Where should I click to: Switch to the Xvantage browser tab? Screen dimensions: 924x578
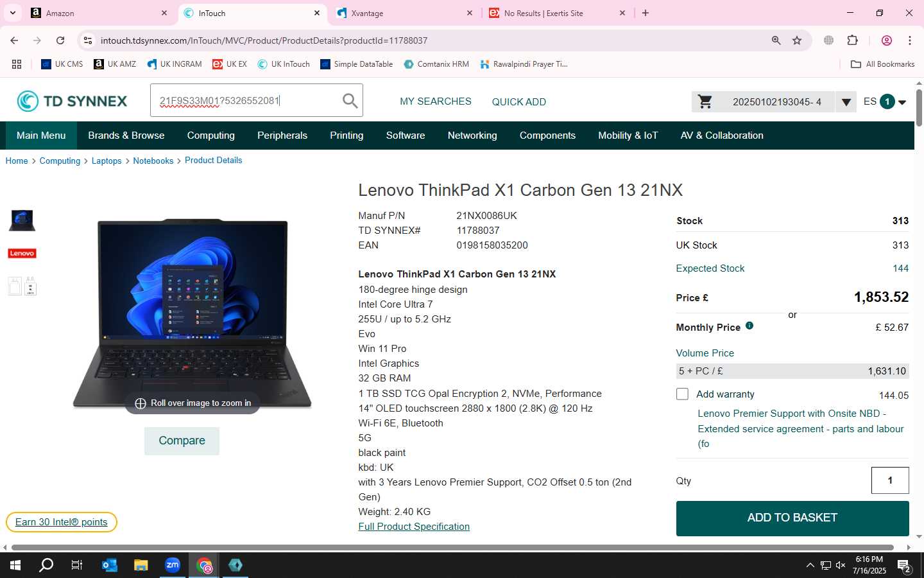point(404,13)
